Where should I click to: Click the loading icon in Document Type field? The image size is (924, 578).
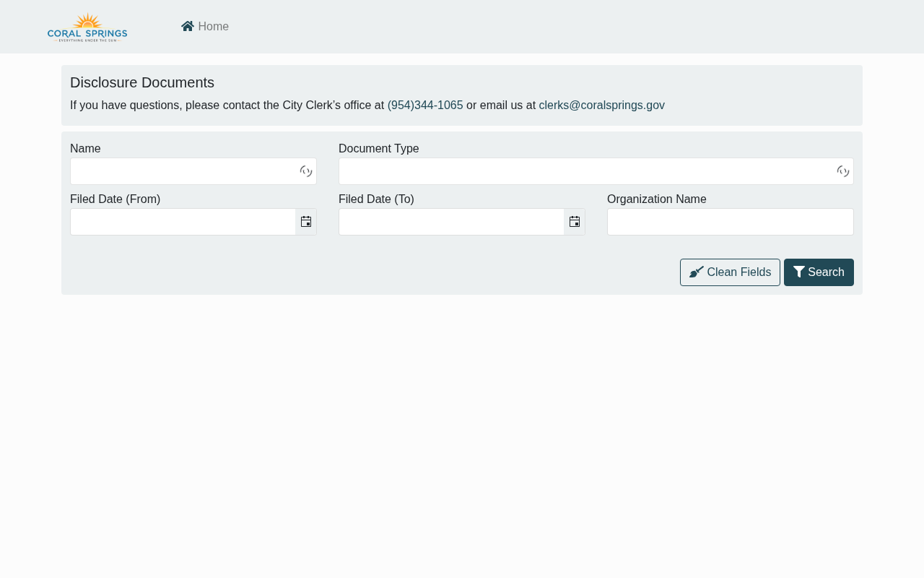(843, 171)
